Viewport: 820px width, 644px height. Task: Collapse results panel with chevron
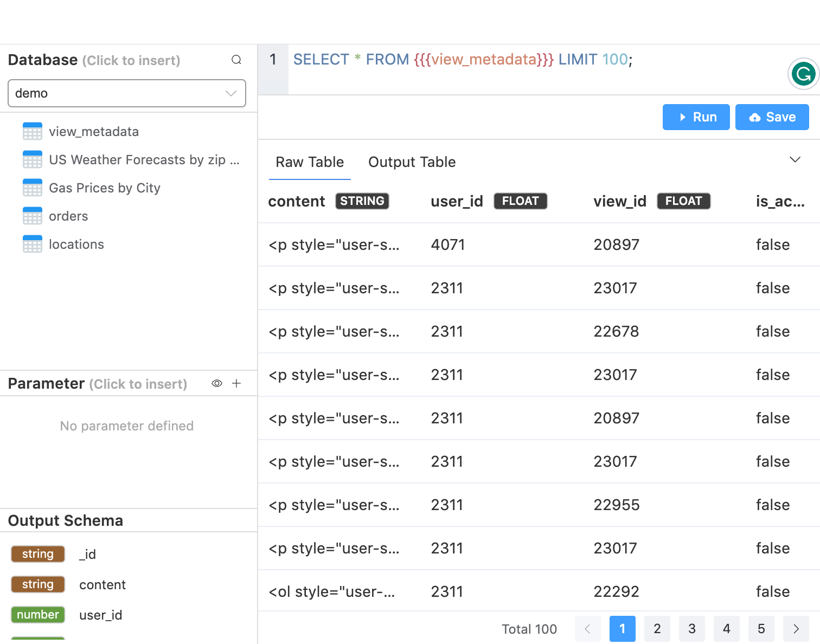point(795,159)
